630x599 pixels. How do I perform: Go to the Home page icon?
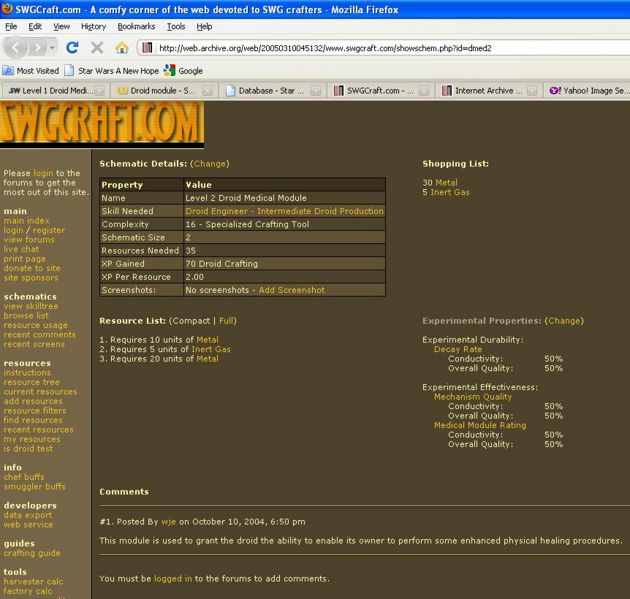point(122,47)
